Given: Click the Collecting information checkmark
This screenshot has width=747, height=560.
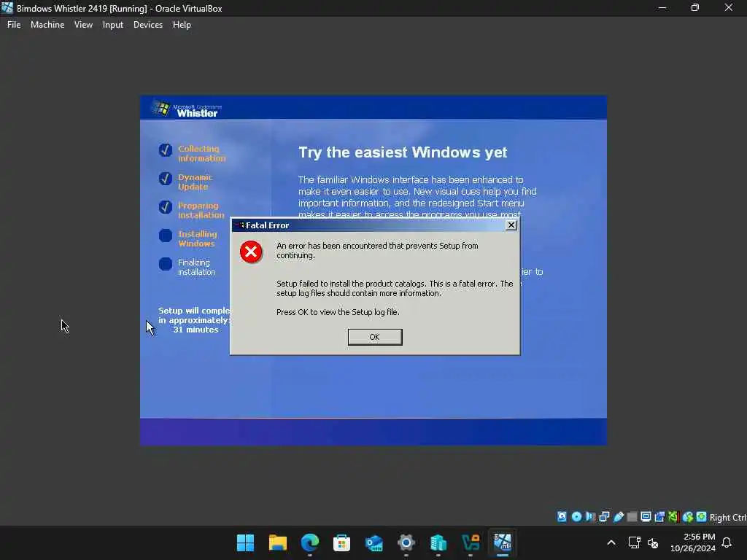Looking at the screenshot, I should click(x=166, y=150).
